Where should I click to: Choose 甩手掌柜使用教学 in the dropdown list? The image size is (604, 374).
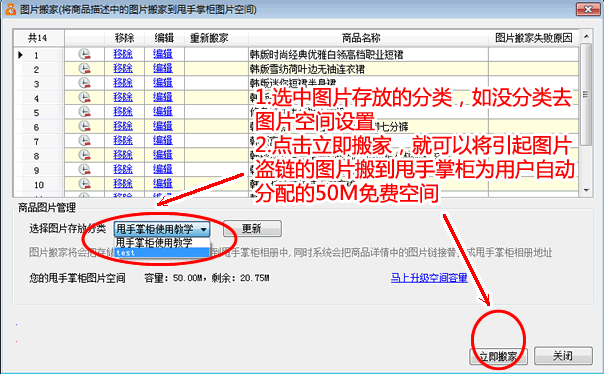point(162,243)
